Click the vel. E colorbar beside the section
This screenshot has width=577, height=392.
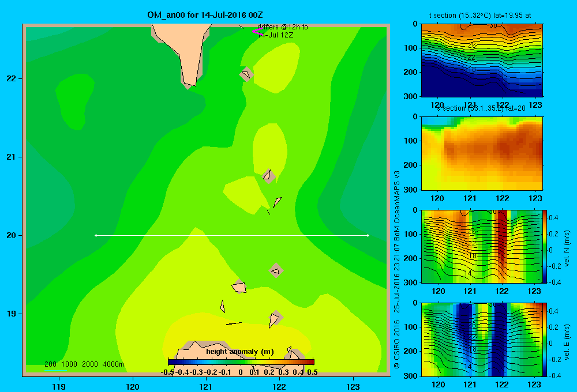click(x=545, y=340)
